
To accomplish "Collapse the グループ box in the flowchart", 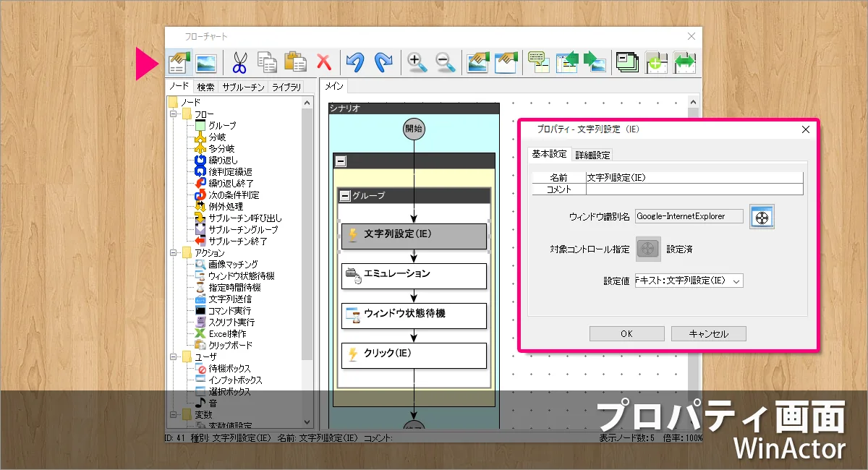I will click(x=346, y=195).
